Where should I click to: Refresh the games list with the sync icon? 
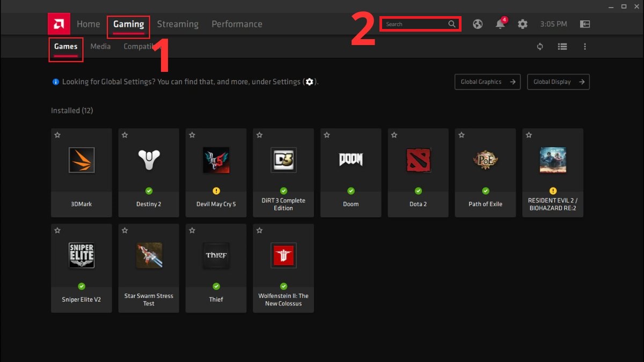click(539, 47)
